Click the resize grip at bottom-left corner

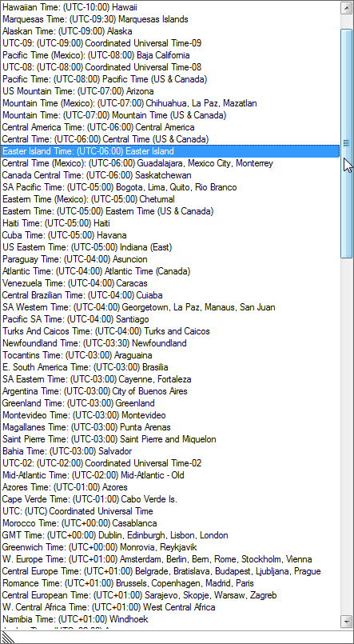click(8, 638)
